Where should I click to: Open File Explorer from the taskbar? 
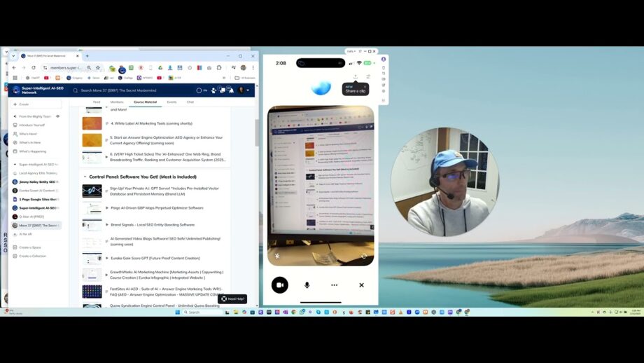[x=236, y=312]
